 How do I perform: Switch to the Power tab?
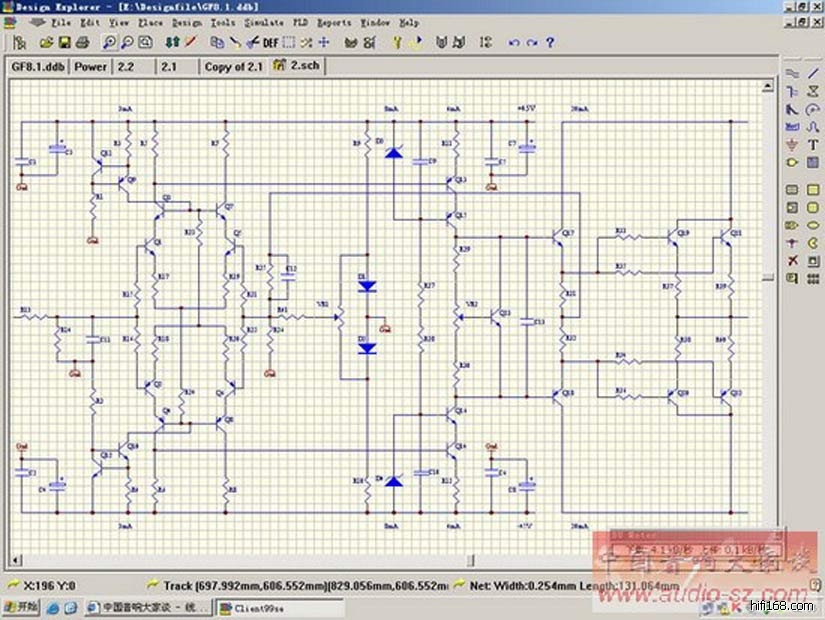pos(91,67)
